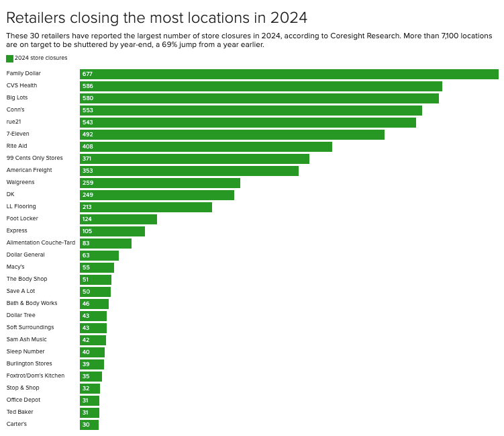Select the Ted Baker bar showing 31
Image resolution: width=504 pixels, height=436 pixels.
pyautogui.click(x=90, y=412)
